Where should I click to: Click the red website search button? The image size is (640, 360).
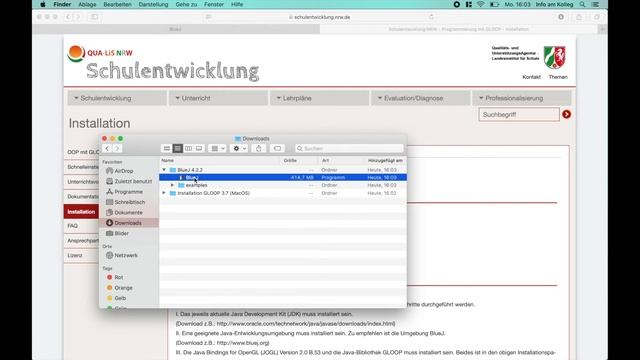(x=567, y=114)
